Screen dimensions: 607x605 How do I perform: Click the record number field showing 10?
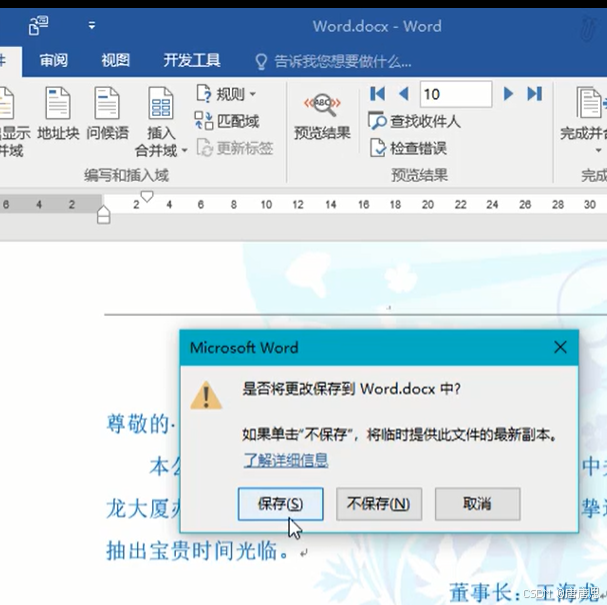click(x=456, y=94)
